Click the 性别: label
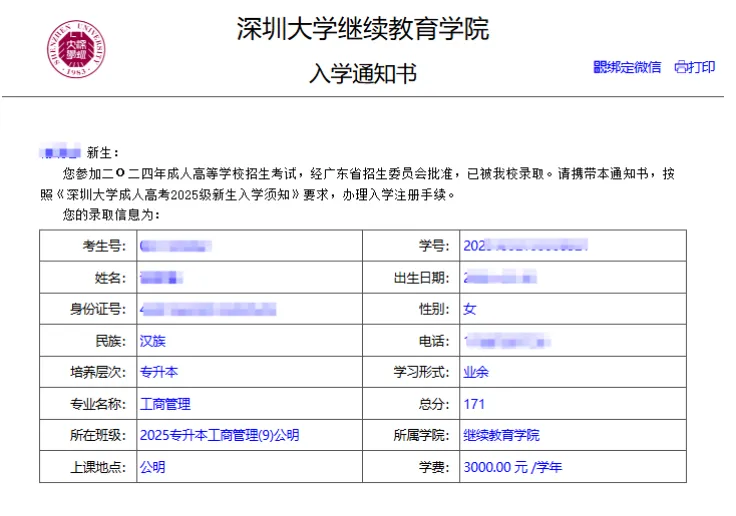The image size is (736, 516). (434, 309)
